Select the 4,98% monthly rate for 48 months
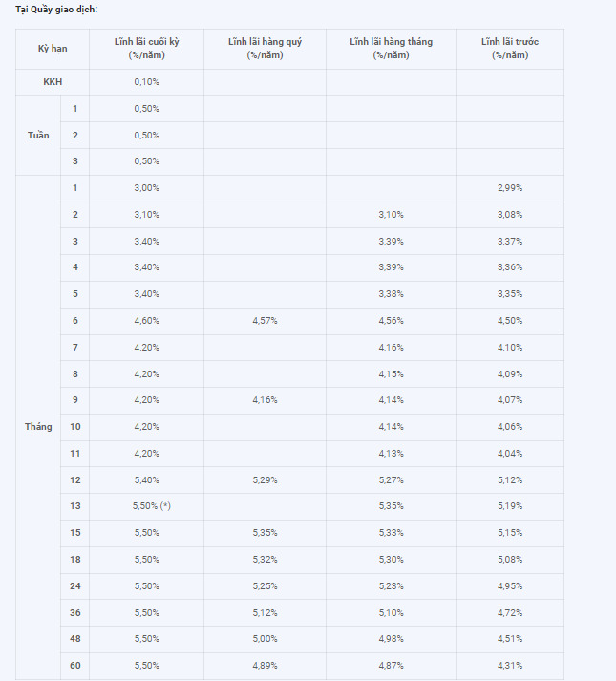 click(391, 639)
